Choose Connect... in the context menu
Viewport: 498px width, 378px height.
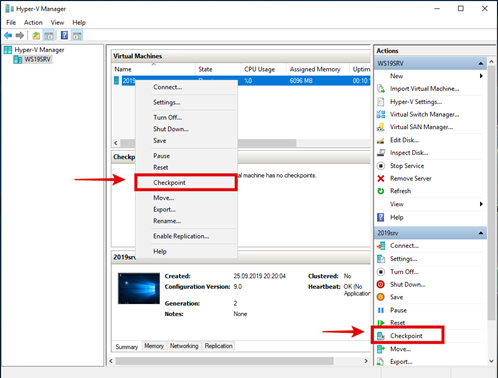click(x=186, y=87)
